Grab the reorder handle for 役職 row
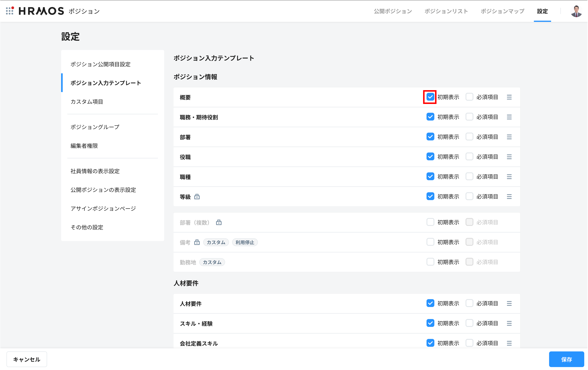This screenshot has width=588, height=370. pyautogui.click(x=509, y=157)
